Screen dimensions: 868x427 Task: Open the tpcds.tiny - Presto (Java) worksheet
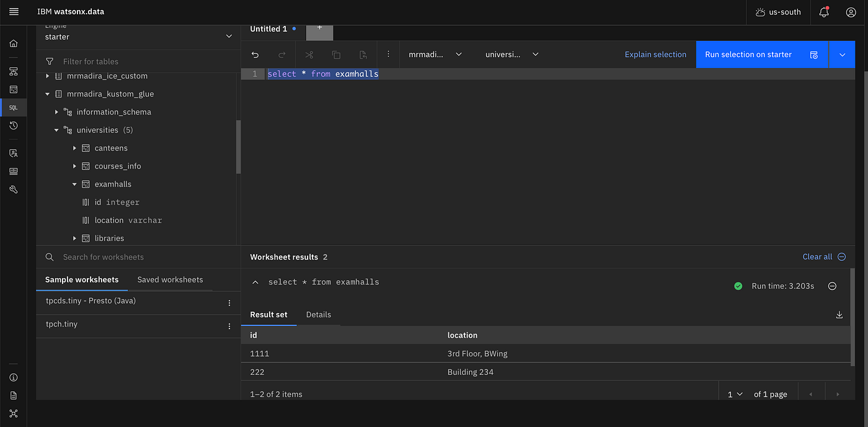point(91,301)
